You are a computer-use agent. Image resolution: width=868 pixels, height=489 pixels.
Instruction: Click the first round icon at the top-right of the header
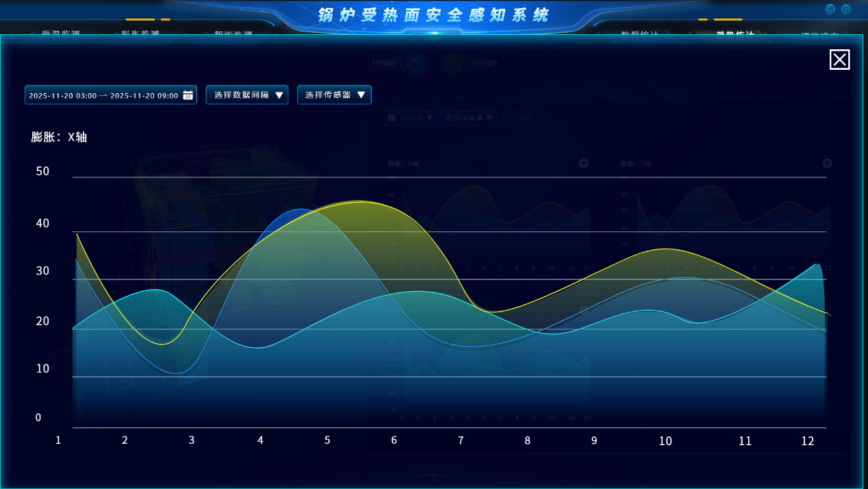pos(830,9)
